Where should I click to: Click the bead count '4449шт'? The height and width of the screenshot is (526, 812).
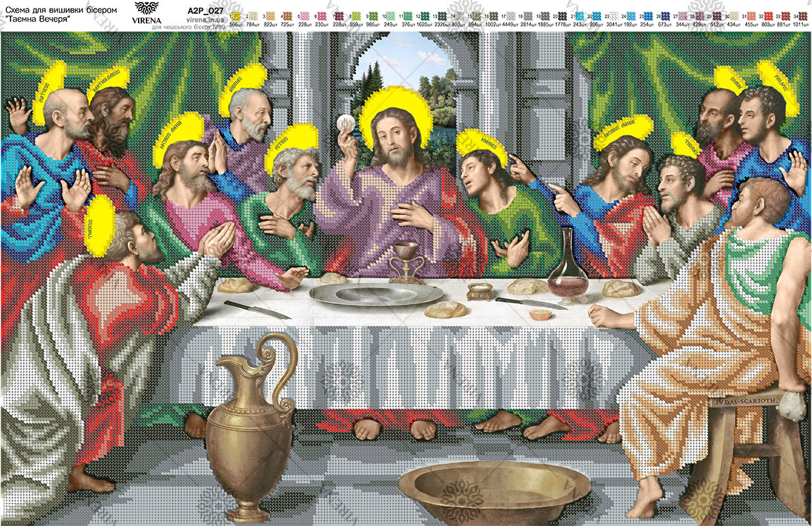click(510, 24)
